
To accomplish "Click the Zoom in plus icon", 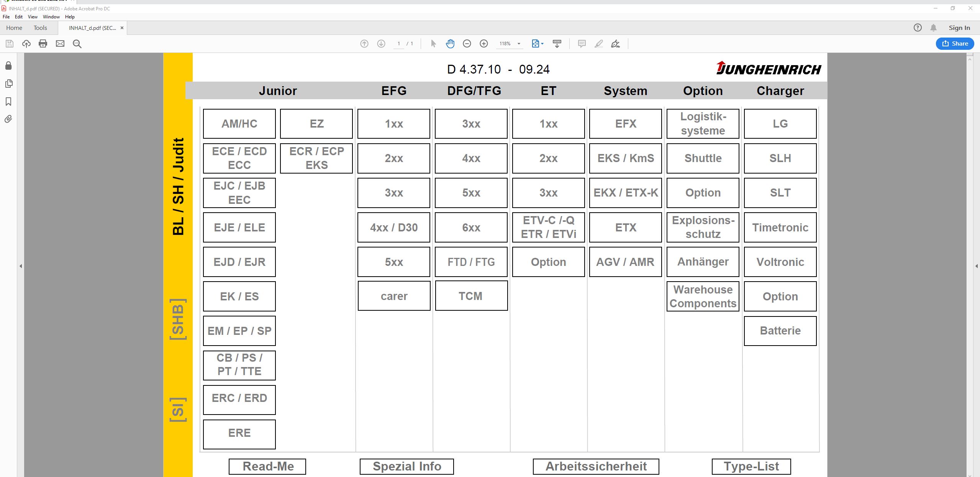I will tap(484, 44).
